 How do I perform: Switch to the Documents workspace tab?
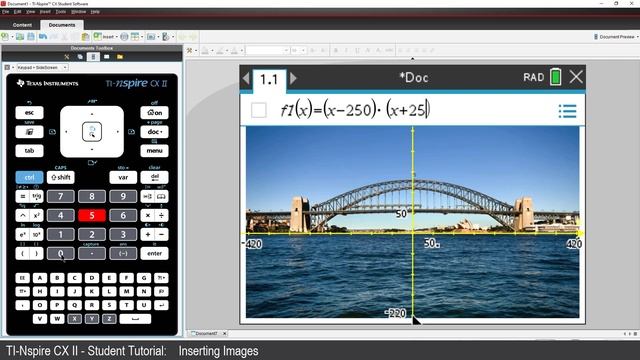(x=62, y=25)
